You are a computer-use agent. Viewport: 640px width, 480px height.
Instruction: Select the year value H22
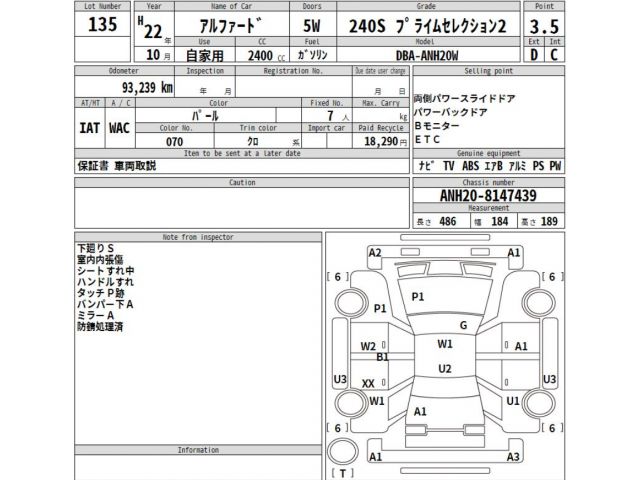coord(150,28)
